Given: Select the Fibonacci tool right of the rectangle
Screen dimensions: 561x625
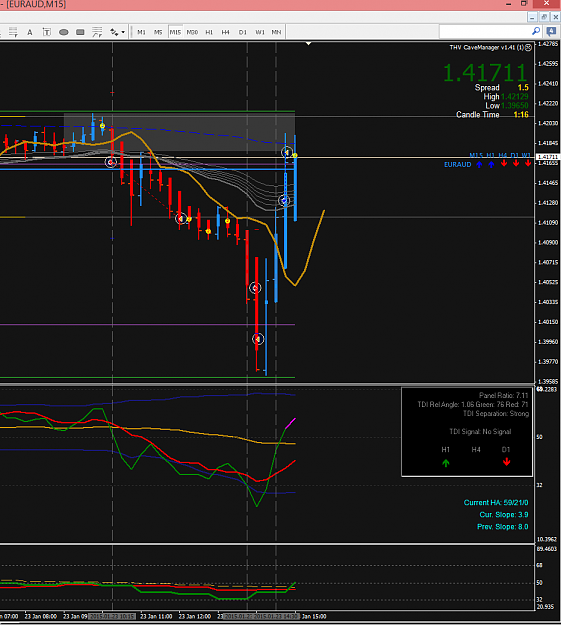Looking at the screenshot, I should pos(97,32).
